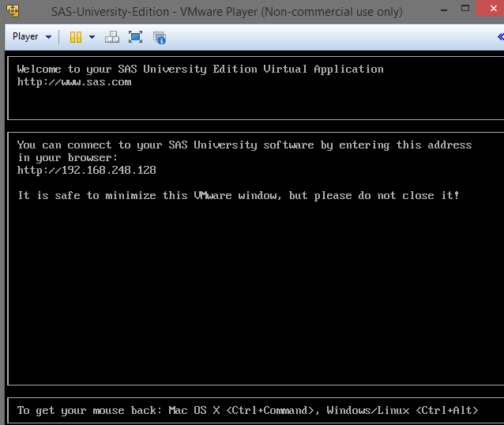Screen dimensions: 504x425
Task: Minimize the VMware Player window
Action: click(x=444, y=10)
